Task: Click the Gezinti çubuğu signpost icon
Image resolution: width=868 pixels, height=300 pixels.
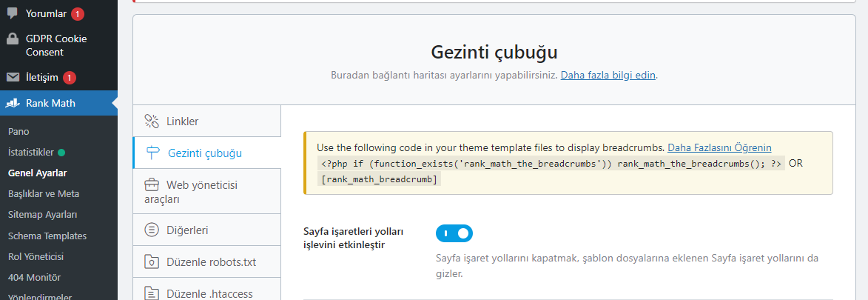Action: (152, 153)
